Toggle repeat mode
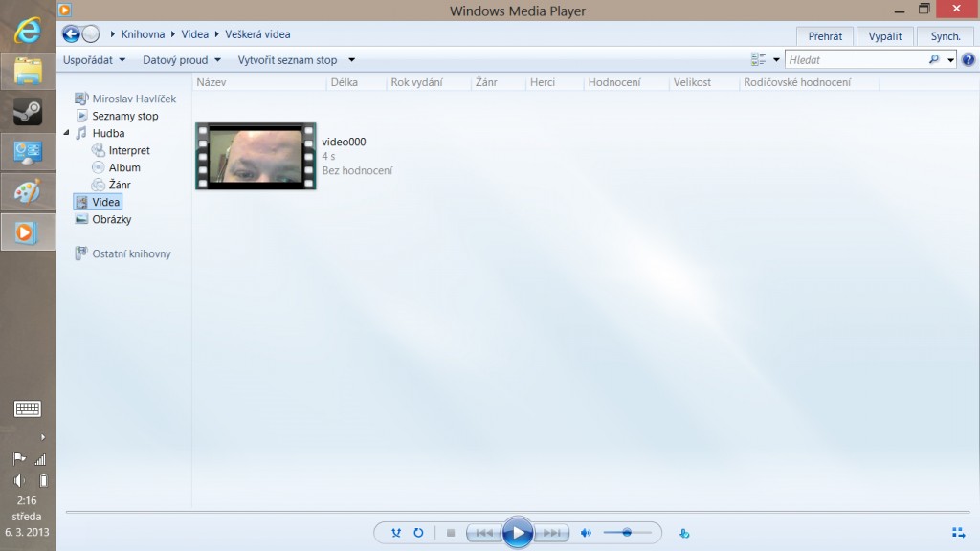Screen dimensions: 980x551 [419, 533]
